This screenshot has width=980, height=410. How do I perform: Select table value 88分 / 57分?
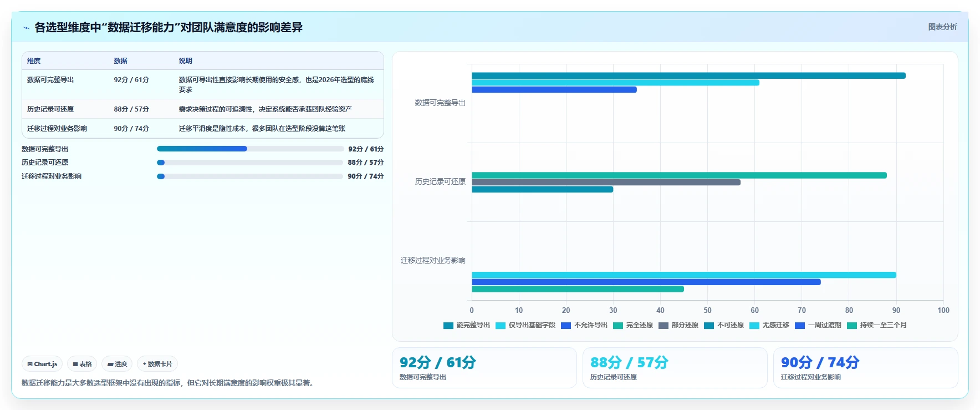coord(131,109)
